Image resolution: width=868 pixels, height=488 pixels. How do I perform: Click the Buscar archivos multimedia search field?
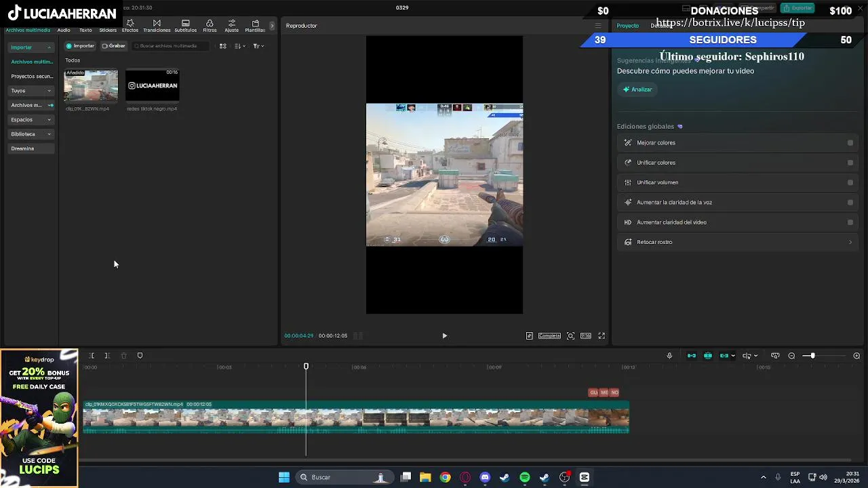click(x=172, y=46)
